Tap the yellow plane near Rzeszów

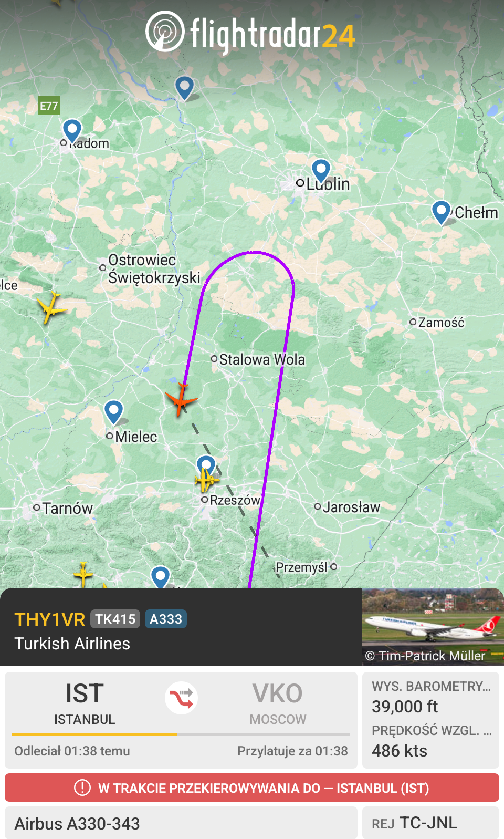click(206, 480)
